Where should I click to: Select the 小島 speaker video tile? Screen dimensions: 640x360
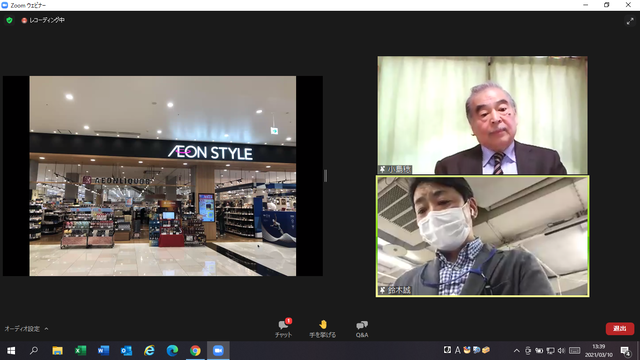(x=482, y=115)
